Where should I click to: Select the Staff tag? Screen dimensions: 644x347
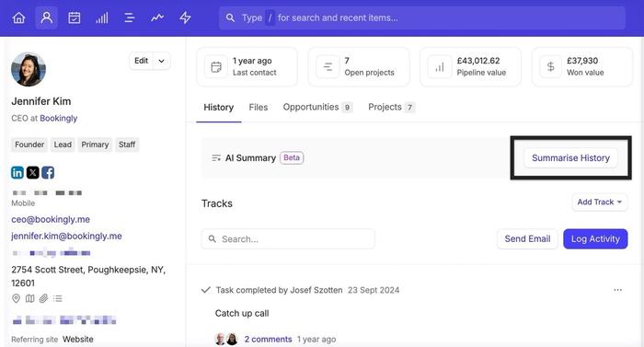(x=127, y=145)
